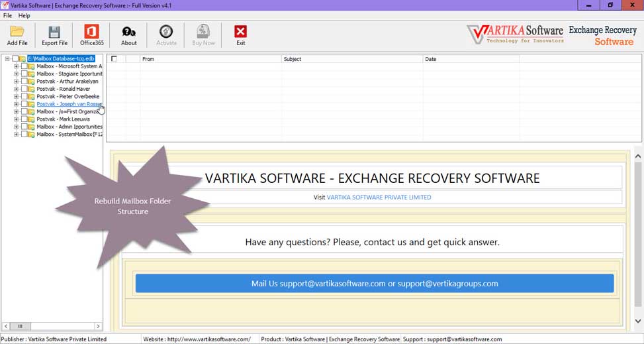The width and height of the screenshot is (644, 344).
Task: Expand the Mailbox - Stagiaire Ipportunit node
Action: [x=17, y=74]
